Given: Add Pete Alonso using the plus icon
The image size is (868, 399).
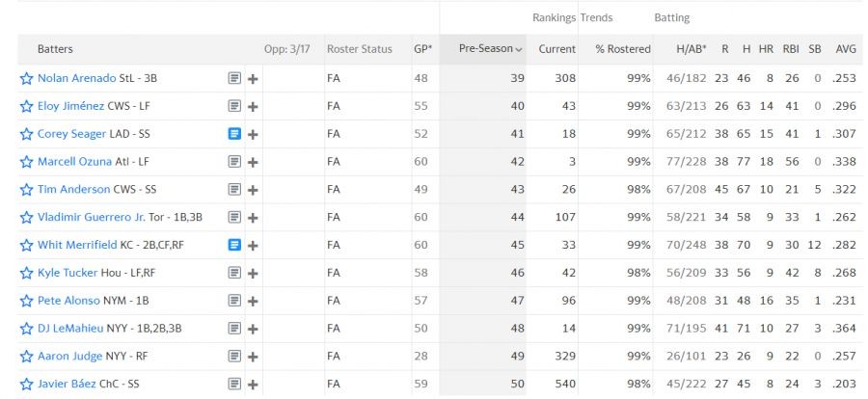Looking at the screenshot, I should pos(253,302).
